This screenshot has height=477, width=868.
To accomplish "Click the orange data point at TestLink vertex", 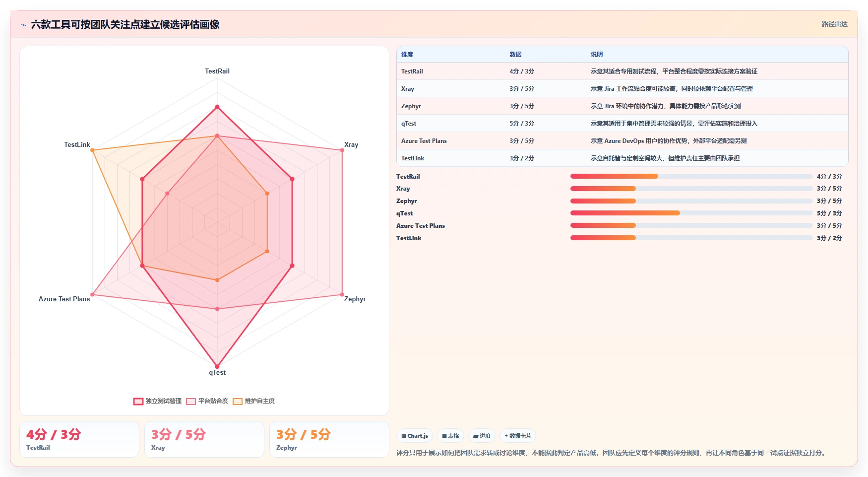I will point(92,150).
